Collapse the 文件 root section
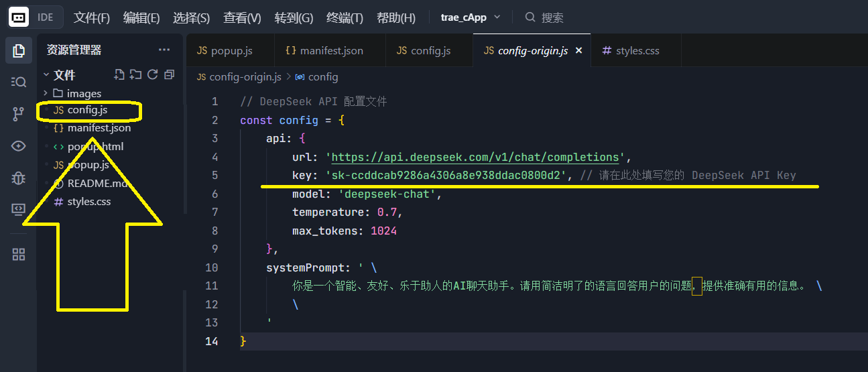Screen dimensions: 868x372 tap(64, 75)
